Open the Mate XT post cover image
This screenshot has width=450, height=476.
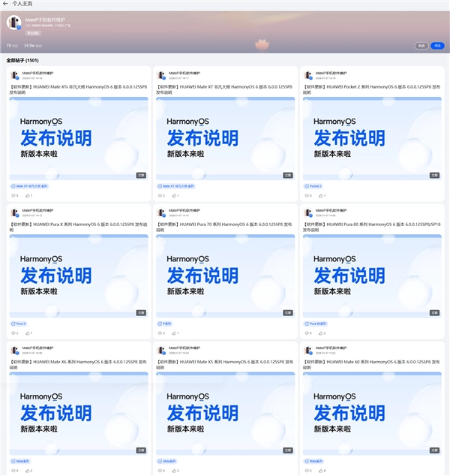[225, 138]
